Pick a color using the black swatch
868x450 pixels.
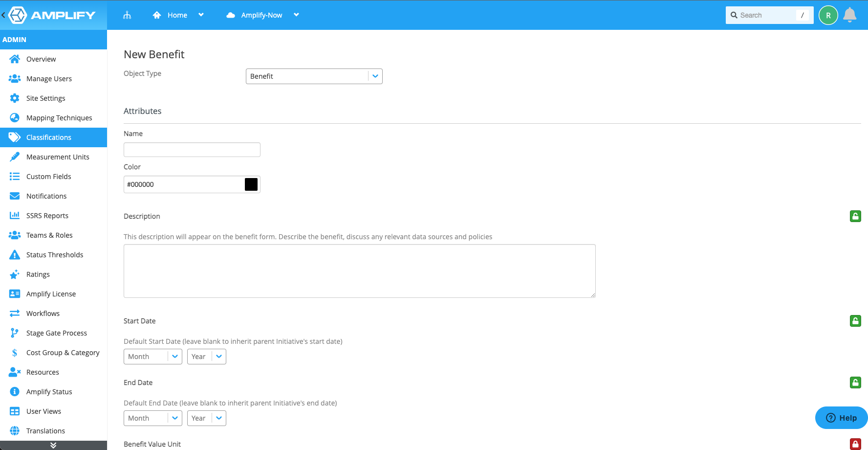251,184
